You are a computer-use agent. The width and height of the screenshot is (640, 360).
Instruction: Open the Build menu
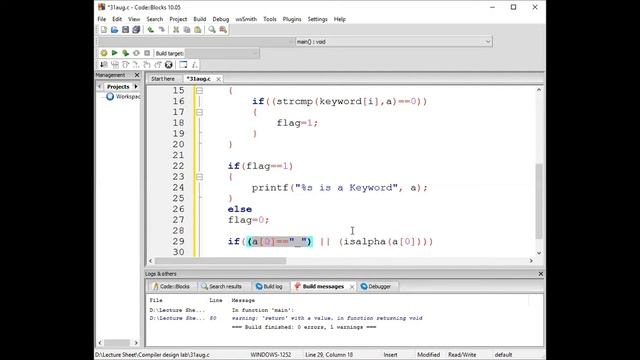click(200, 19)
